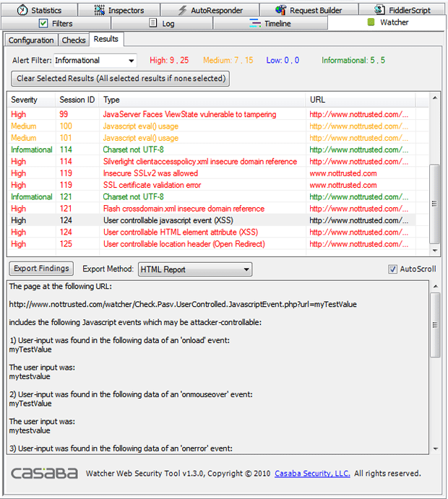Click the green Watcher tab icon
This screenshot has width=448, height=499.
click(371, 22)
